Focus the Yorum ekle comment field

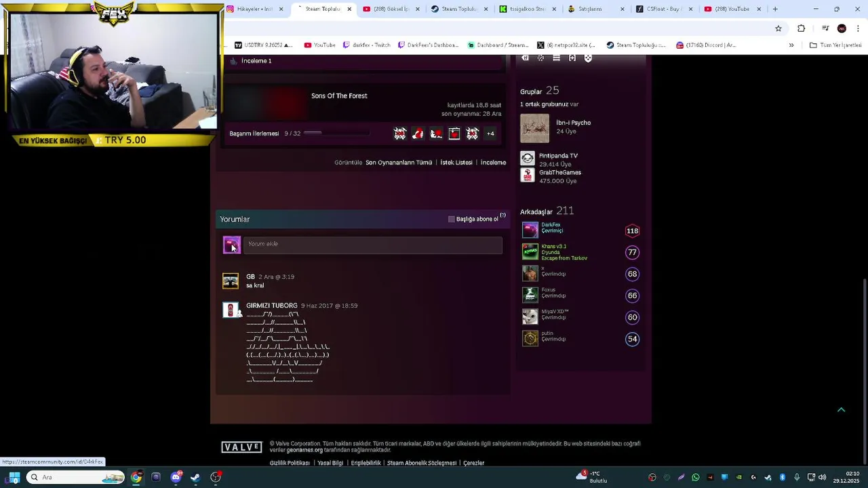372,245
